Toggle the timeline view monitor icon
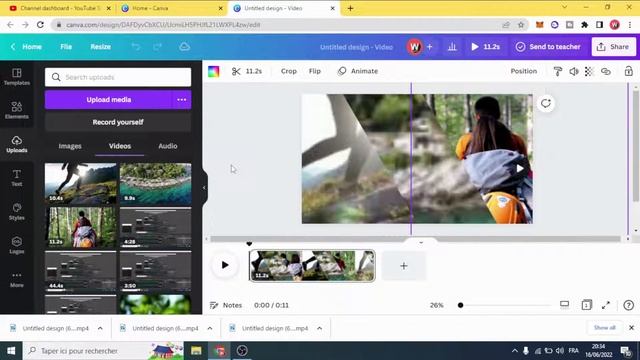This screenshot has width=640, height=360. point(564,304)
